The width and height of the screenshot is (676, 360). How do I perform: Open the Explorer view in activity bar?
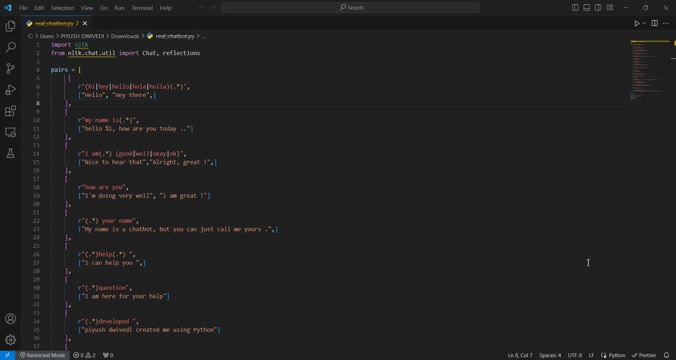(x=10, y=26)
